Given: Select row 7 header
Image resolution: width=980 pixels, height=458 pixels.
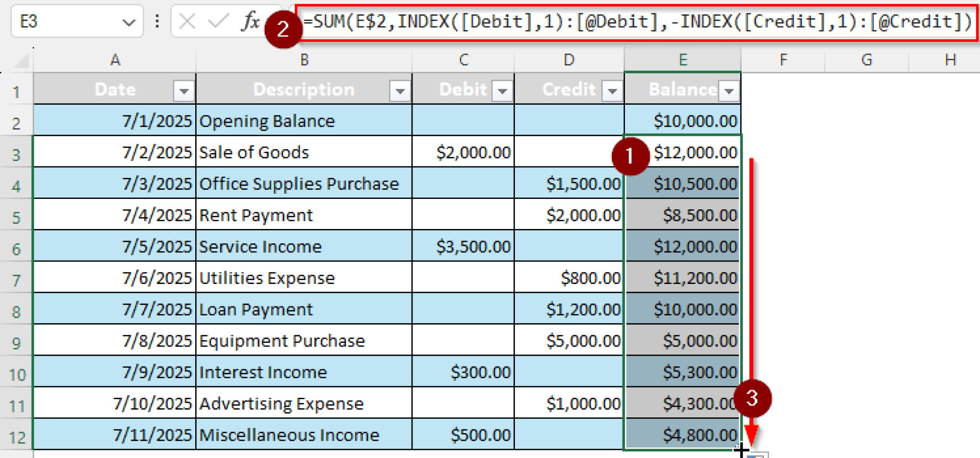Looking at the screenshot, I should (16, 277).
